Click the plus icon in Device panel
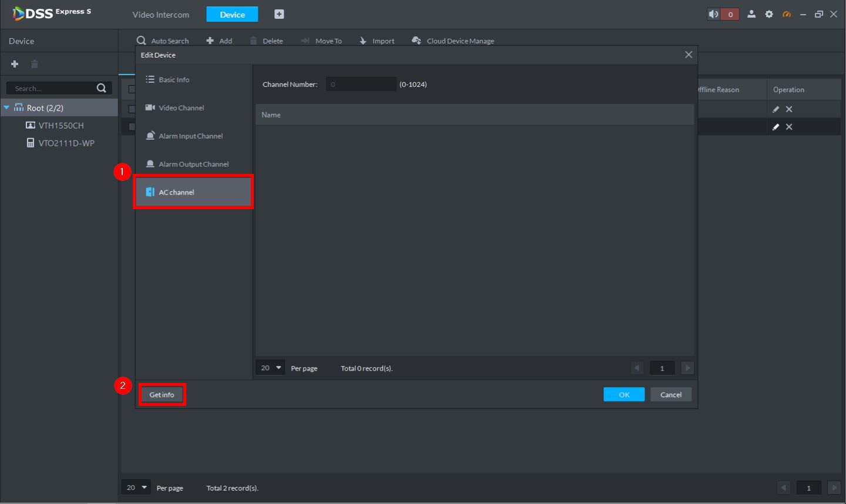Screen dimensions: 846x504 click(x=15, y=64)
